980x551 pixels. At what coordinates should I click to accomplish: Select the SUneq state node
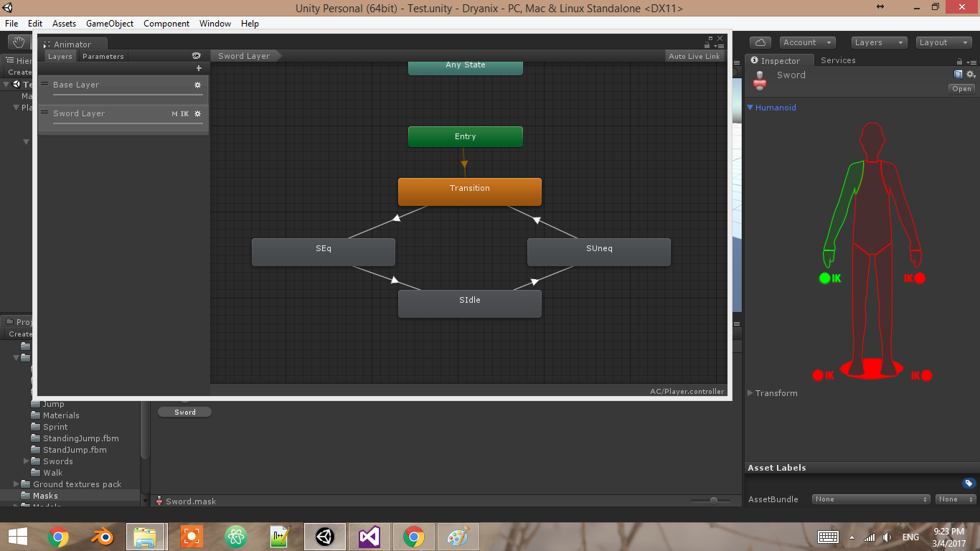[599, 252]
